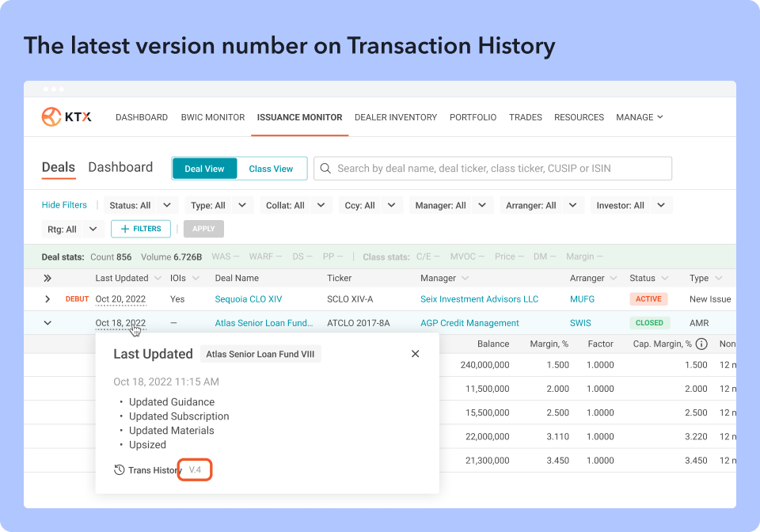Switch to the Dashboard sub-tab
This screenshot has height=532, width=760.
(120, 167)
